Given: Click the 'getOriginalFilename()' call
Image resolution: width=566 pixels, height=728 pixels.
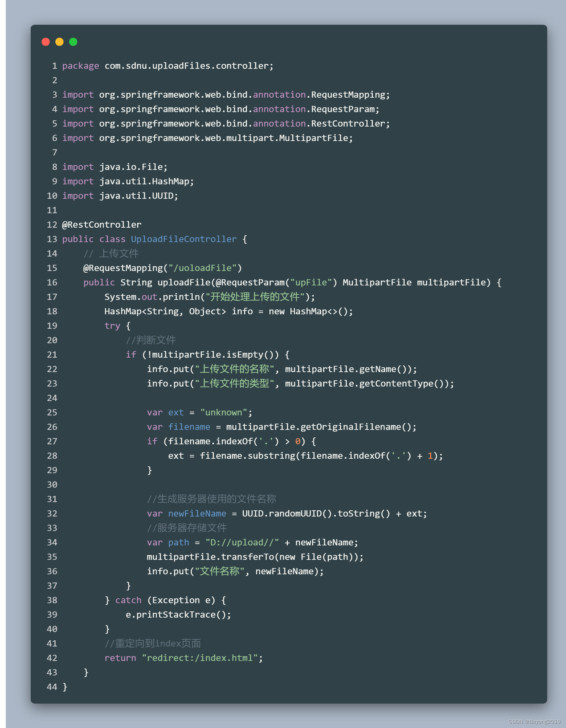Looking at the screenshot, I should pos(356,427).
